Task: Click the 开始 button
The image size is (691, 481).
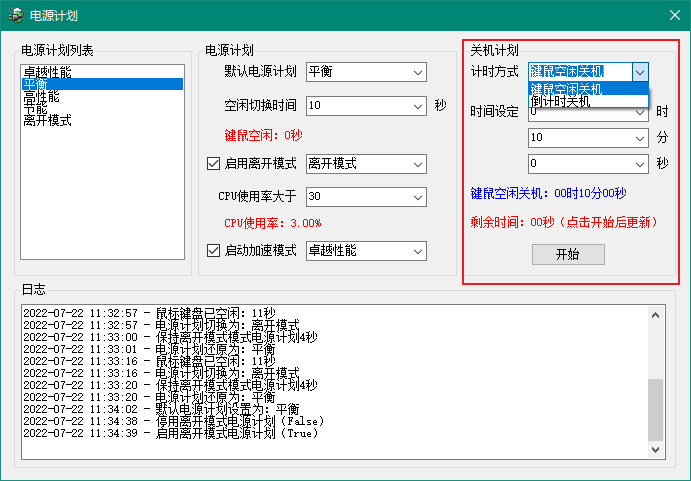Action: click(568, 254)
